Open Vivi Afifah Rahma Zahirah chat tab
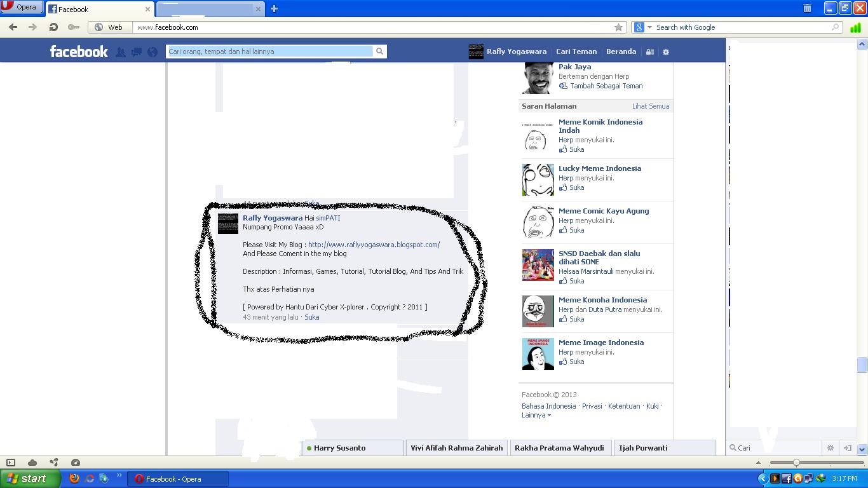This screenshot has width=868, height=488. pos(457,448)
